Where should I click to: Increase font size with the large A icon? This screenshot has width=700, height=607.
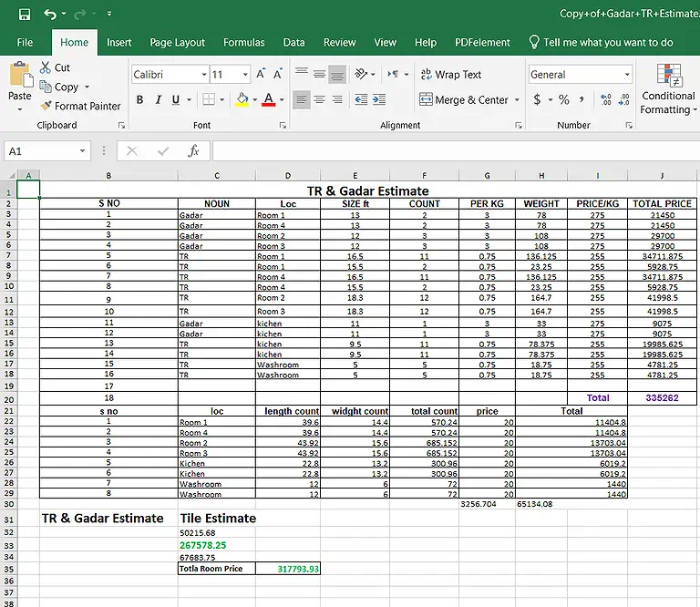point(261,74)
